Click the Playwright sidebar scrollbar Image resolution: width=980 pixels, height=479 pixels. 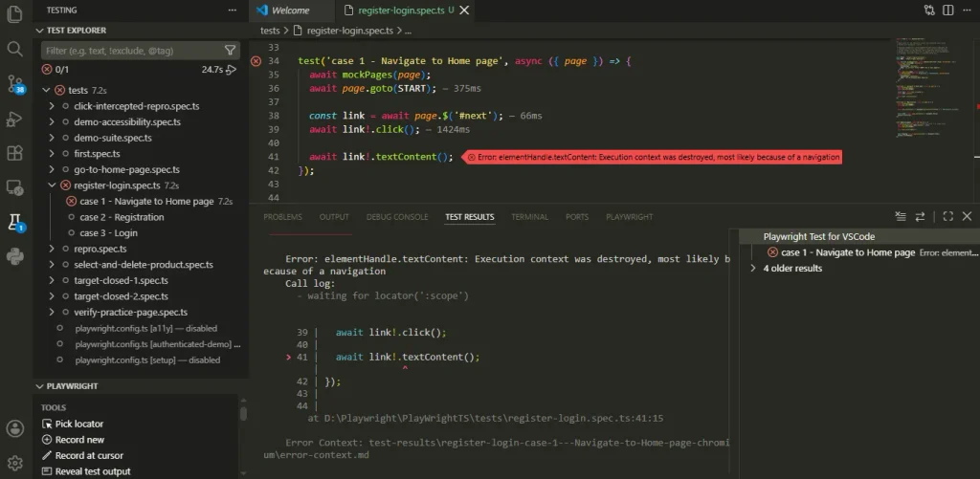click(x=243, y=414)
